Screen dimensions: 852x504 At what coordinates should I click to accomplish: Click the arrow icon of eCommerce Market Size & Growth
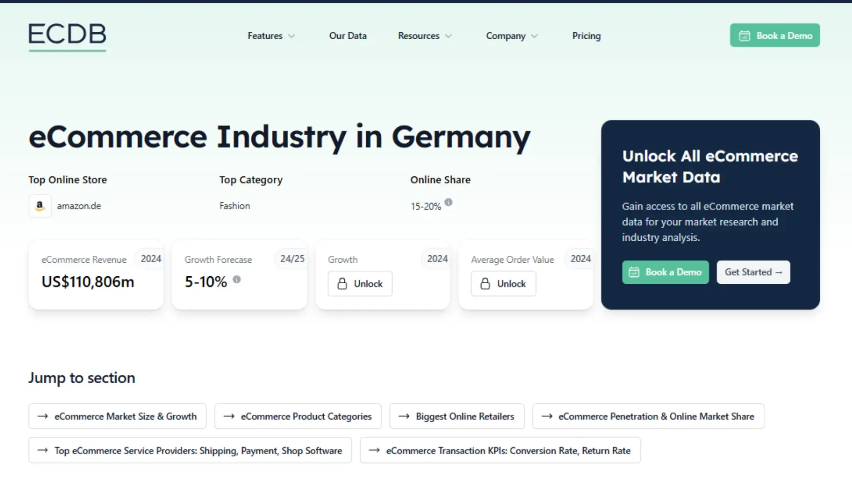(x=43, y=416)
